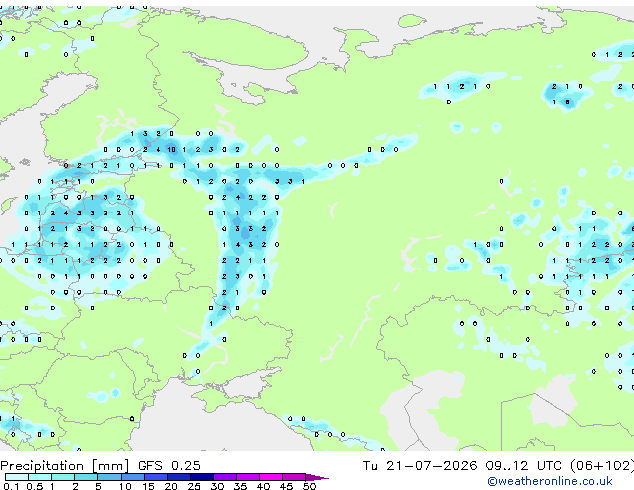The image size is (634, 490).
Task: Click the 1–2 mm legend color swatch
Action: (x=63, y=477)
